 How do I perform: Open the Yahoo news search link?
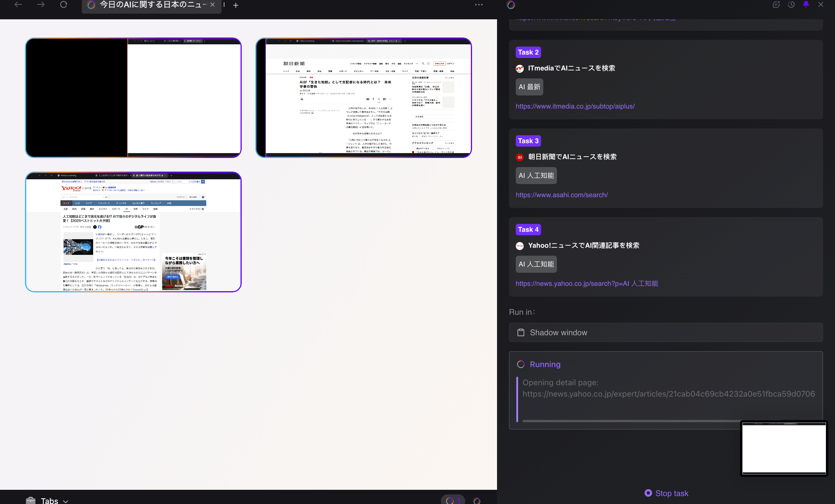[586, 284]
